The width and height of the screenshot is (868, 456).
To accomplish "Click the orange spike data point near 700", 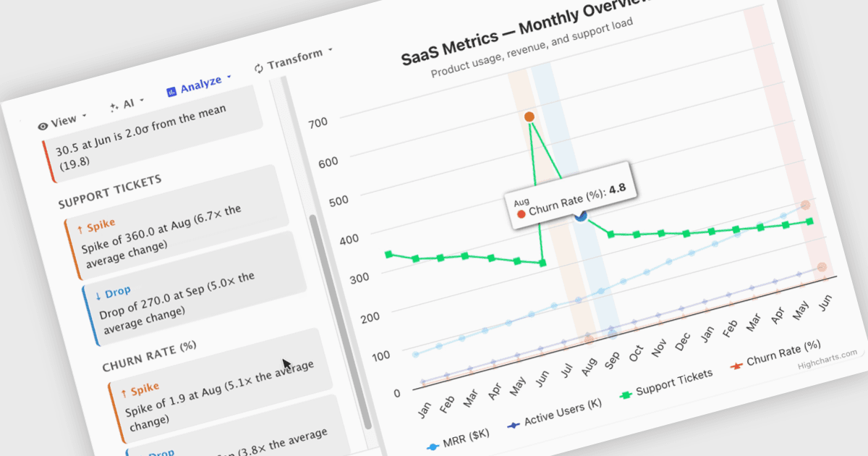I will tap(529, 117).
